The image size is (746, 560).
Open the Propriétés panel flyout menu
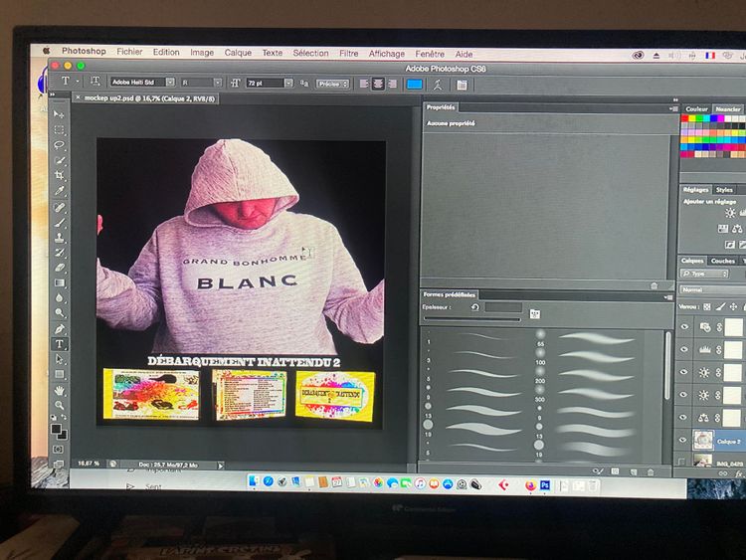point(673,109)
